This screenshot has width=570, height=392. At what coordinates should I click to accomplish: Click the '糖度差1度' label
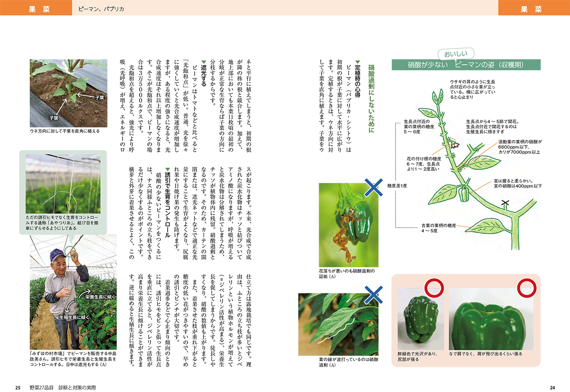pyautogui.click(x=397, y=186)
